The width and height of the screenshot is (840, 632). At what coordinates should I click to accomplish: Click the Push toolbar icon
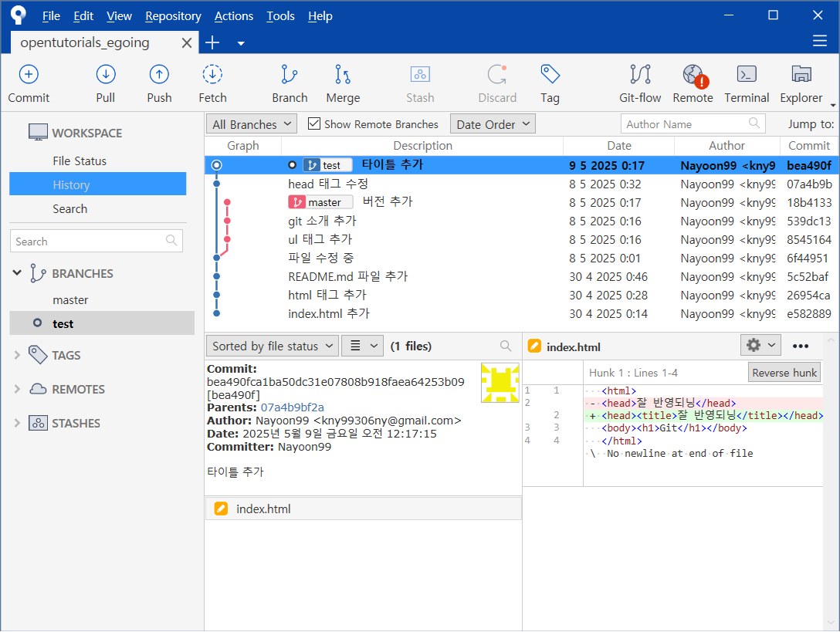click(x=159, y=74)
